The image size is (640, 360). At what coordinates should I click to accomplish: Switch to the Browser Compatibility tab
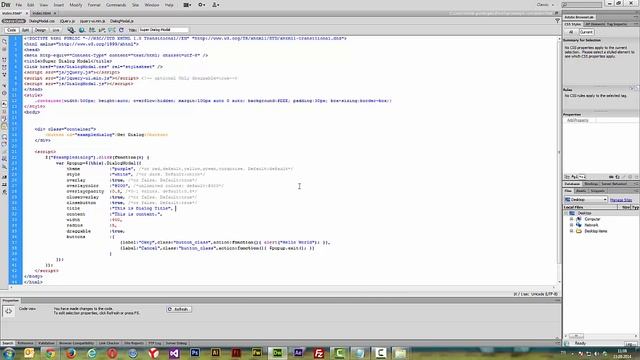[76, 343]
